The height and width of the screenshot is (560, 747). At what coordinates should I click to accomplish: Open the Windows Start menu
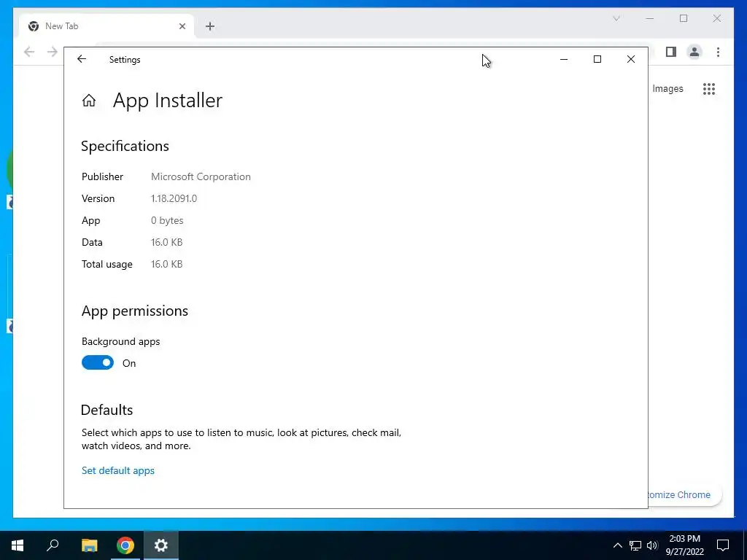(x=18, y=545)
